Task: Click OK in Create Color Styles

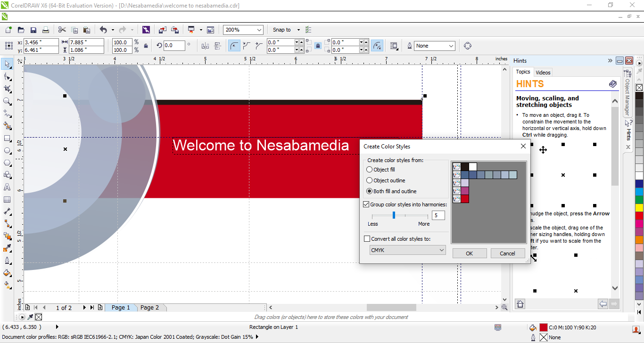Action: point(469,253)
